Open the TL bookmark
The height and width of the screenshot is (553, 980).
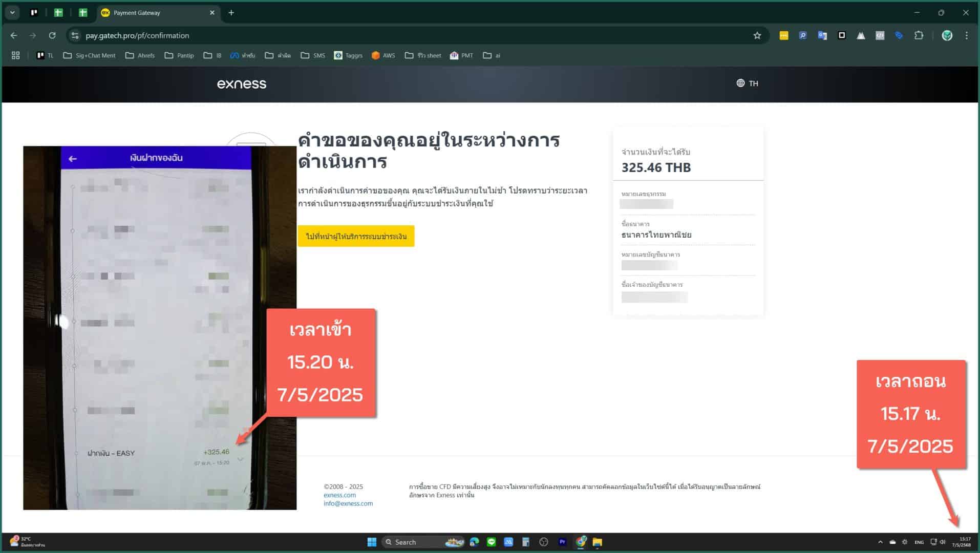click(45, 55)
